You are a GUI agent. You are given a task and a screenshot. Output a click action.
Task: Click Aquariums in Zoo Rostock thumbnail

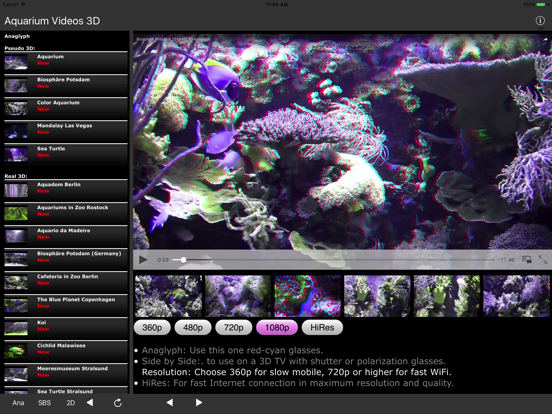[x=16, y=213]
